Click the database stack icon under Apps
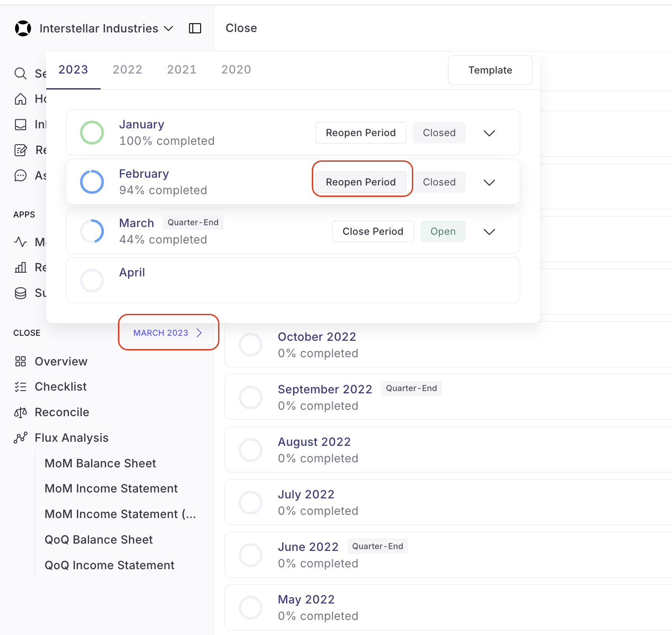 click(x=21, y=293)
